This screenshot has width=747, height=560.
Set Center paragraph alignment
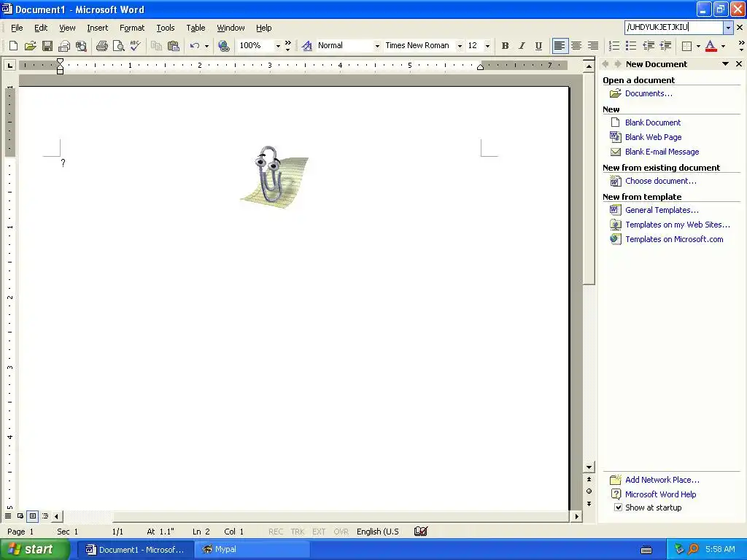[x=576, y=46]
